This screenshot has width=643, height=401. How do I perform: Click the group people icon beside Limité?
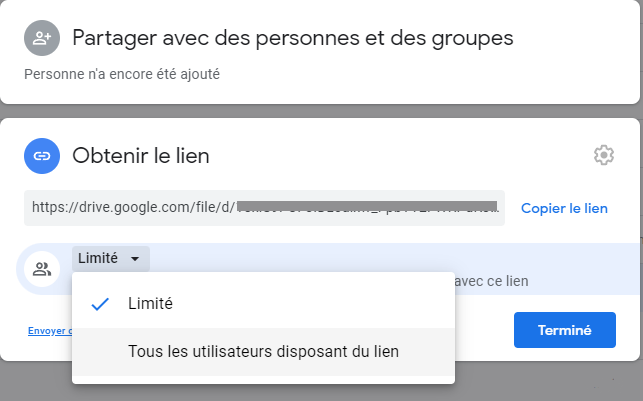[42, 269]
